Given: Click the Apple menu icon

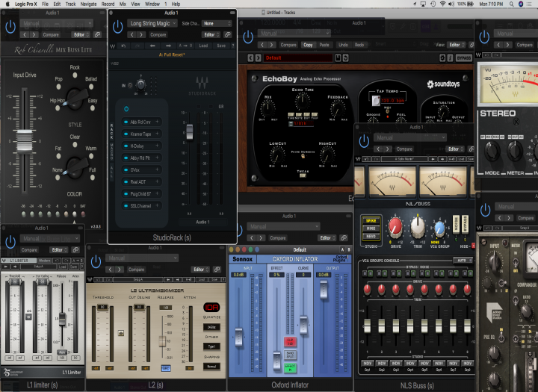Looking at the screenshot, I should (7, 4).
